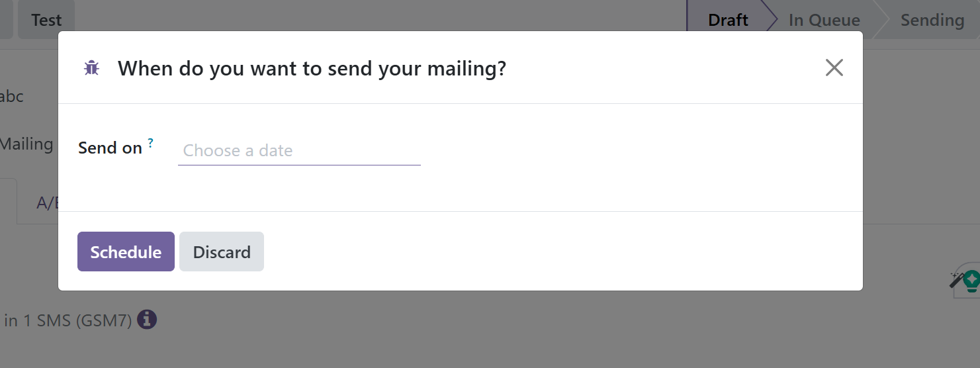Click the dialog title text
This screenshot has height=368, width=980.
click(312, 68)
